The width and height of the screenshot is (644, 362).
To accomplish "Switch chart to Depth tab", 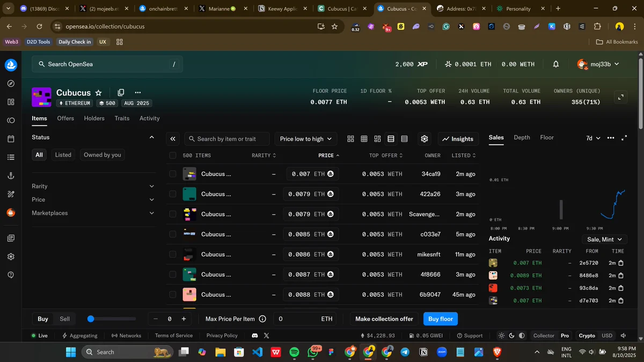I will click(522, 137).
